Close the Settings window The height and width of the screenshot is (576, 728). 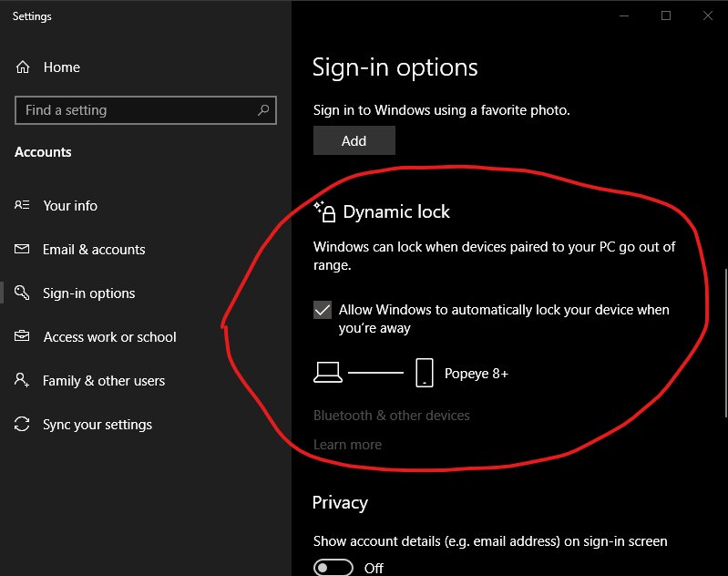tap(708, 15)
